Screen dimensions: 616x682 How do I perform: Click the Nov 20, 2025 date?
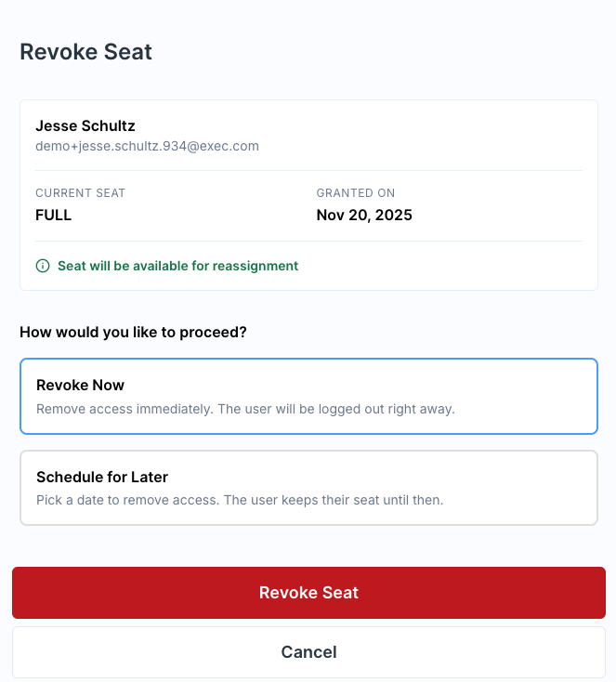pyautogui.click(x=364, y=216)
